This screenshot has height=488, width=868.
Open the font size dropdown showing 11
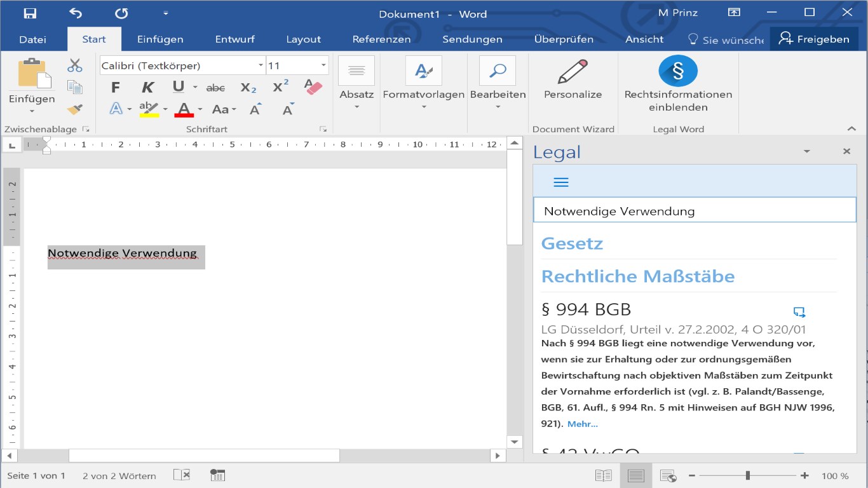[x=323, y=65]
